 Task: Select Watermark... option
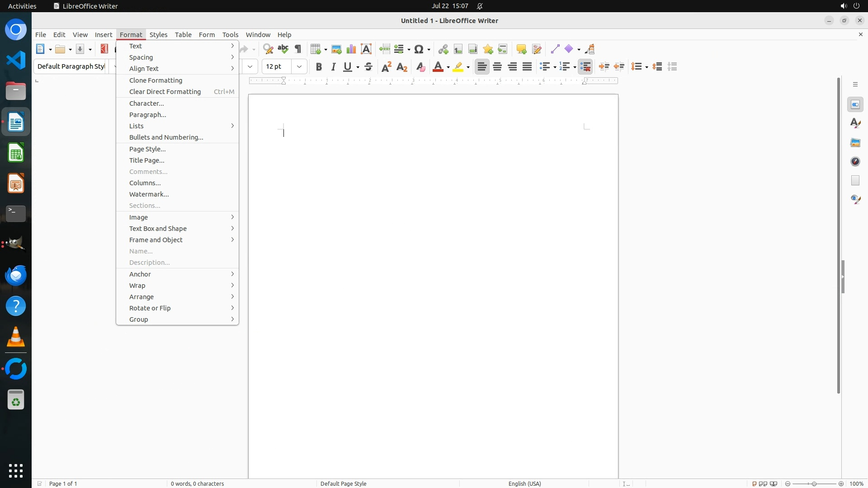tap(149, 194)
